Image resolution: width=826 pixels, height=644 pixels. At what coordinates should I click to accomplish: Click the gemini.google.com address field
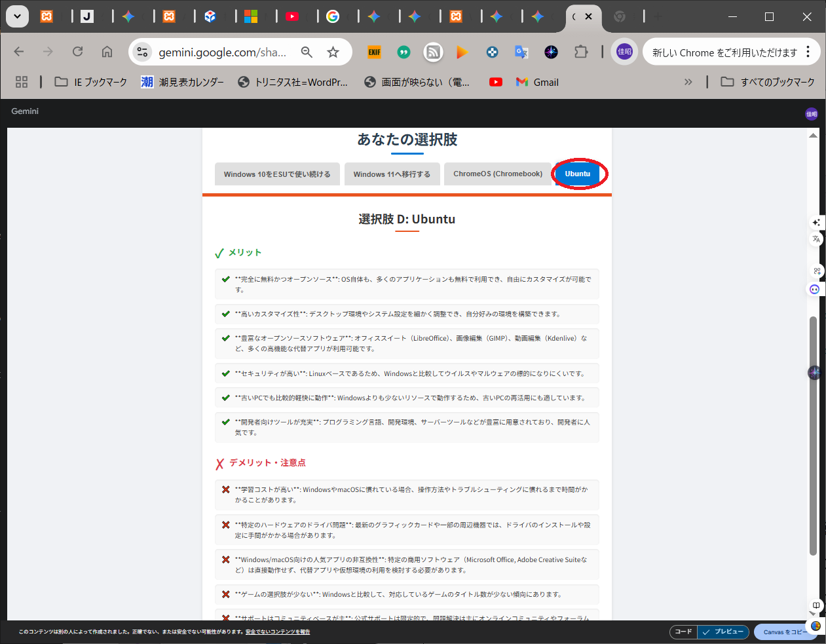223,52
